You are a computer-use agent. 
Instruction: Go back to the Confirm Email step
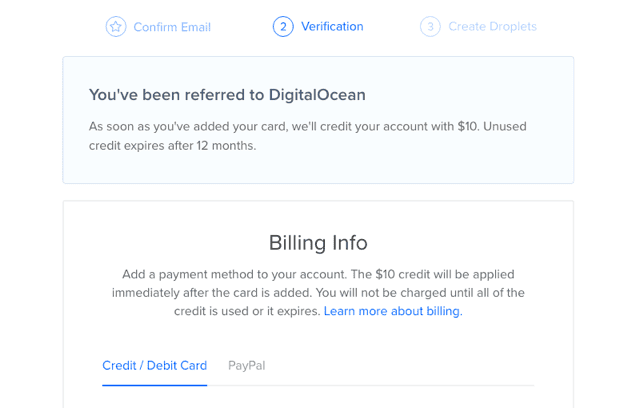pyautogui.click(x=172, y=27)
